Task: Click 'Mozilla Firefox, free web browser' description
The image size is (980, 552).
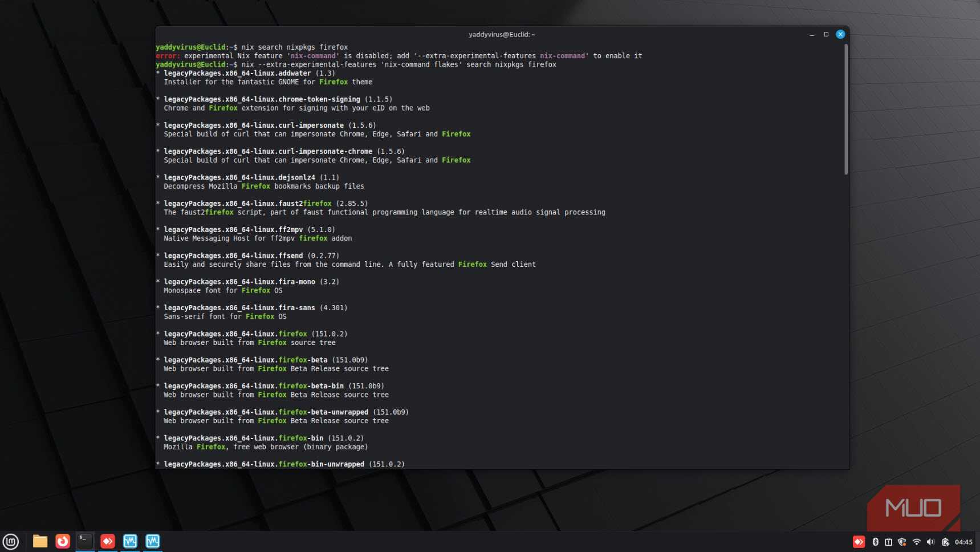Action: [x=266, y=447]
